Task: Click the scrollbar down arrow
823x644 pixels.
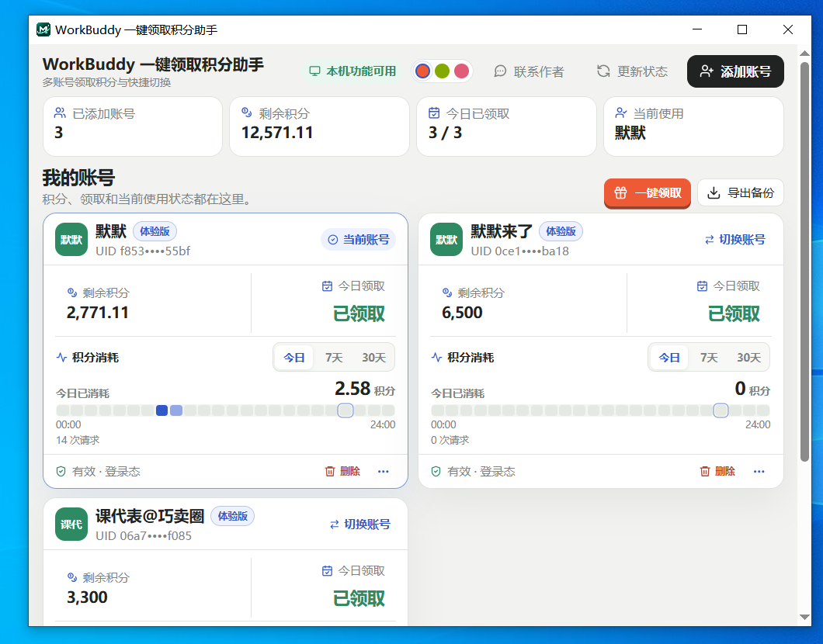Action: [804, 618]
